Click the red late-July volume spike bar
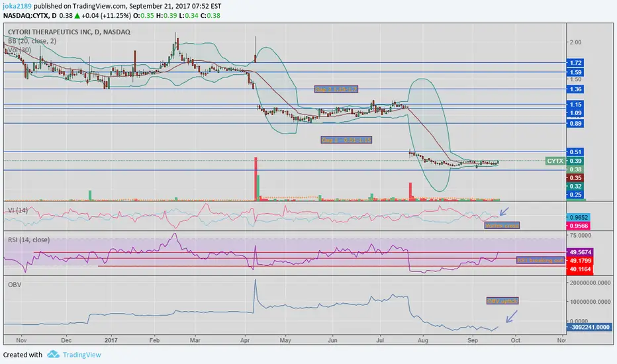This screenshot has height=364, width=617. pyautogui.click(x=410, y=192)
